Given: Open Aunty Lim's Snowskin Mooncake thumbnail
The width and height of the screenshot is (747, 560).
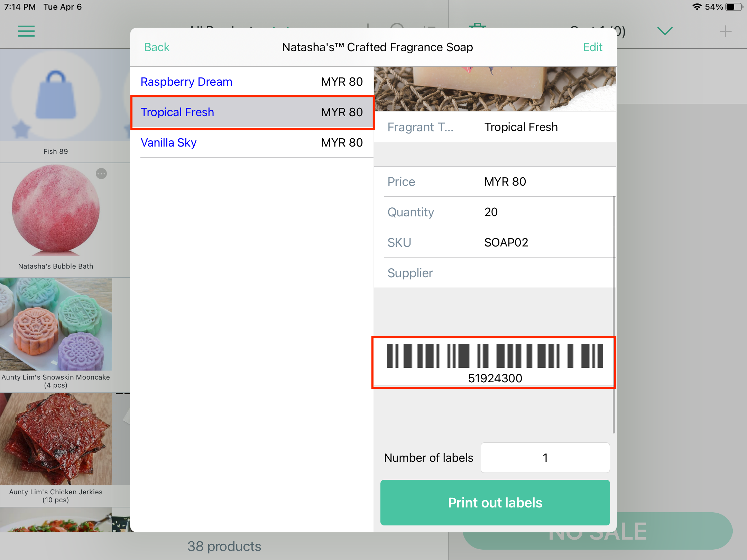Looking at the screenshot, I should tap(56, 324).
